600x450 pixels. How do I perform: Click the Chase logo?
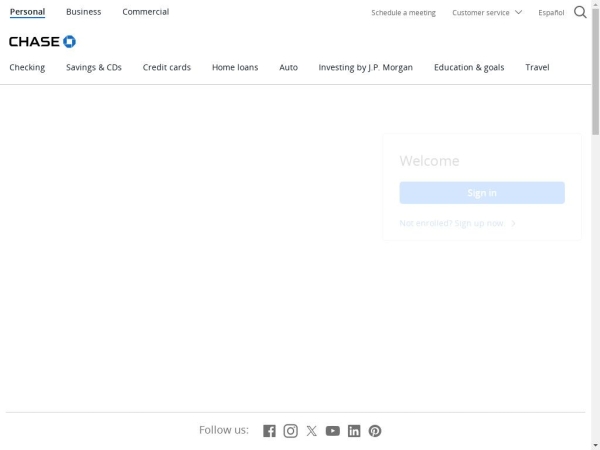click(x=42, y=41)
